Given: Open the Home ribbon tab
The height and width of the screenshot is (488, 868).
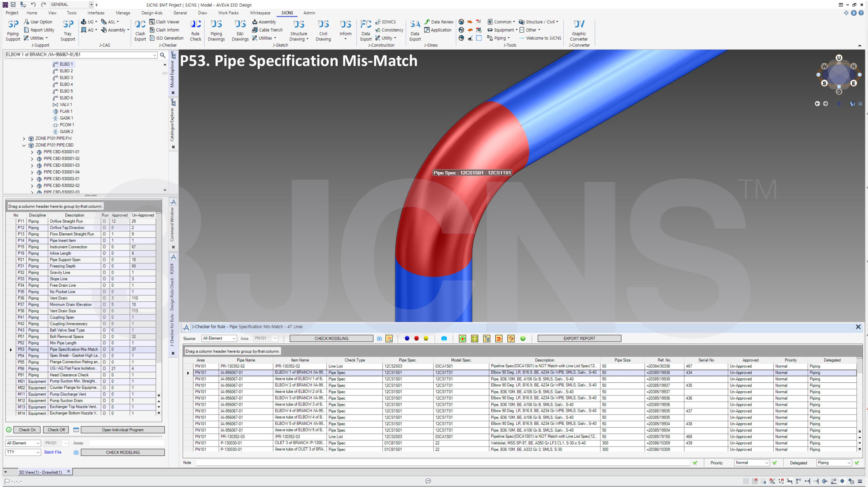Looking at the screenshot, I should click(32, 13).
